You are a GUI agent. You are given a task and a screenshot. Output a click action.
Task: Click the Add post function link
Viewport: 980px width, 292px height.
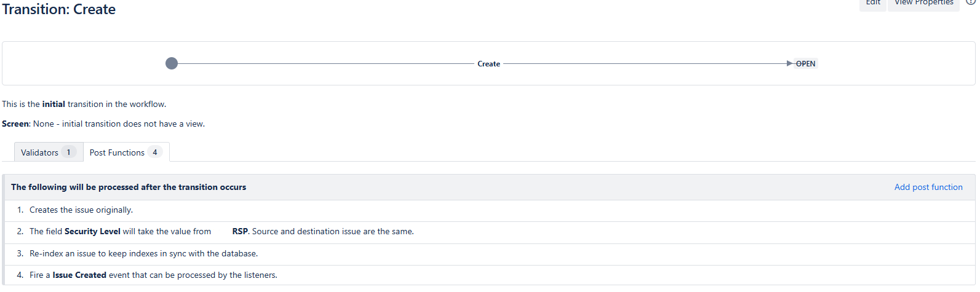pos(928,187)
